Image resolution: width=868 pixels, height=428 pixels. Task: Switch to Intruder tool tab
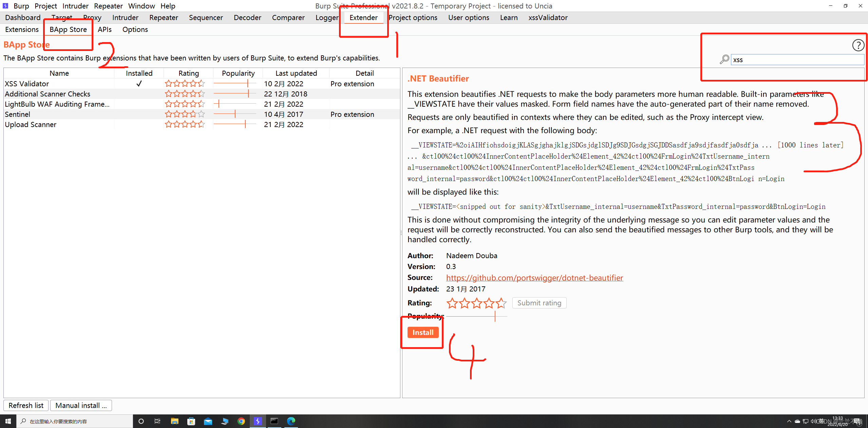pos(125,17)
